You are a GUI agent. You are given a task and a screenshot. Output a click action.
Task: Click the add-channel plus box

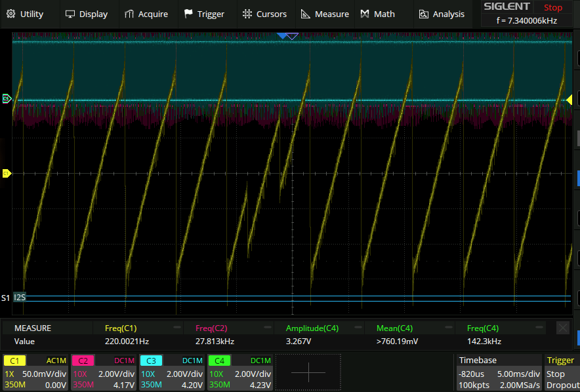[308, 372]
